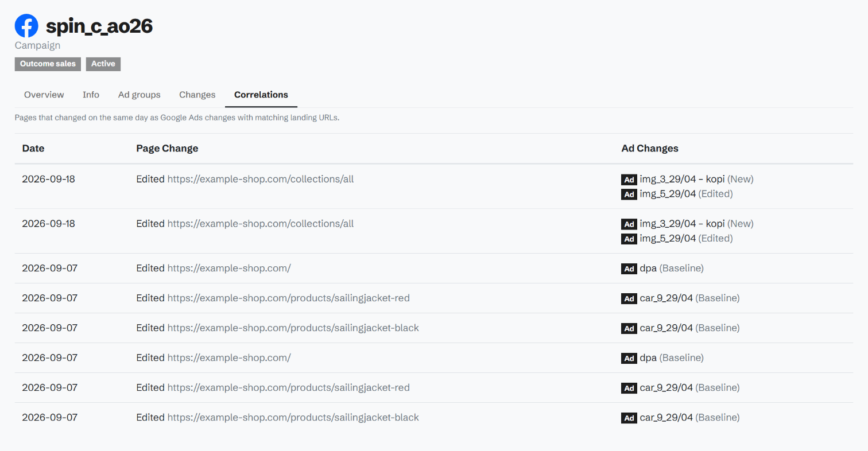This screenshot has height=451, width=868.
Task: Open the second sailingjacket-red product link
Action: (x=289, y=388)
